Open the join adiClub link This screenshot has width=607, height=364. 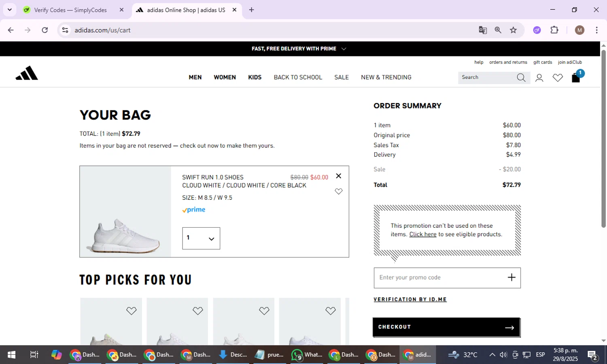[x=570, y=62]
